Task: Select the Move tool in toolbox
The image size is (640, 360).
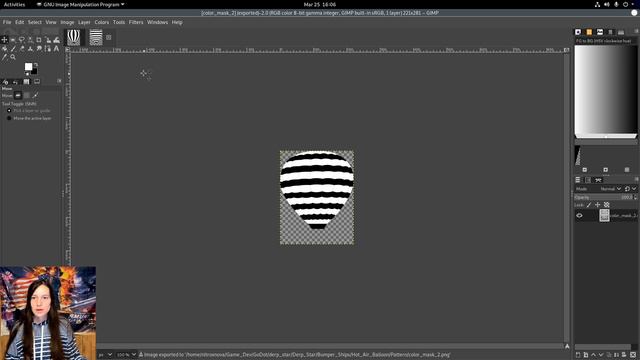Action: pyautogui.click(x=4, y=40)
